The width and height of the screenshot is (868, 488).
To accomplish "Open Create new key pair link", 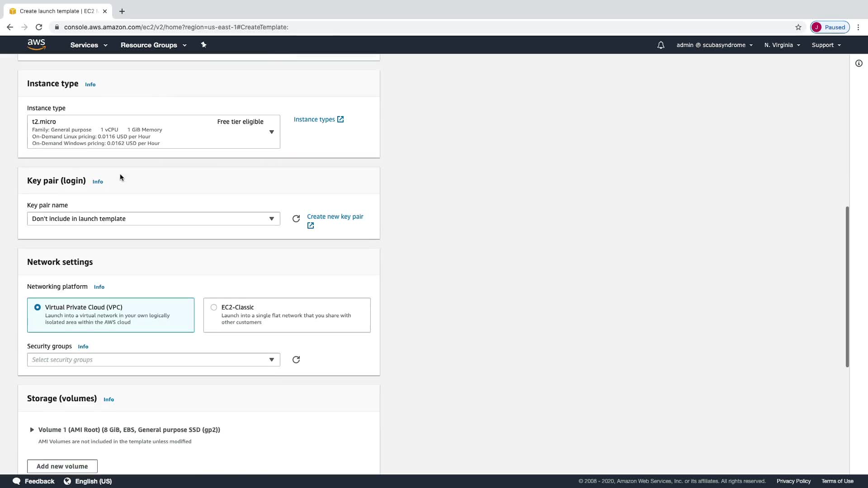I will [335, 217].
